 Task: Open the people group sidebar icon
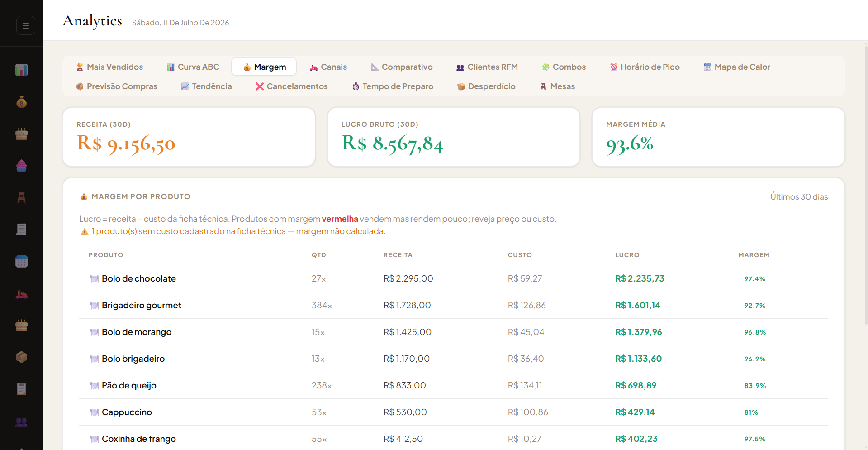[x=21, y=422]
